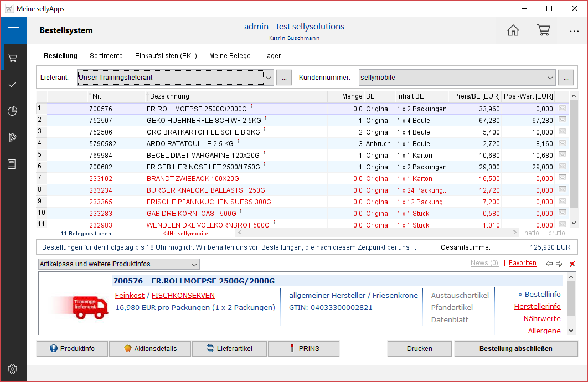Viewport: 588px width, 382px height.
Task: Select the BRANDT ZWIEBACK 100X20G row
Action: click(193, 179)
